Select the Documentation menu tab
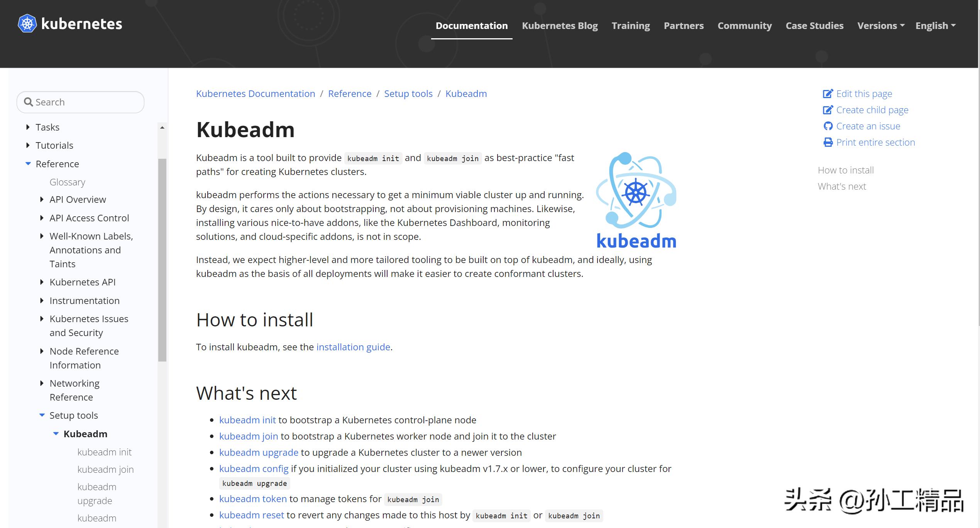 (x=472, y=25)
